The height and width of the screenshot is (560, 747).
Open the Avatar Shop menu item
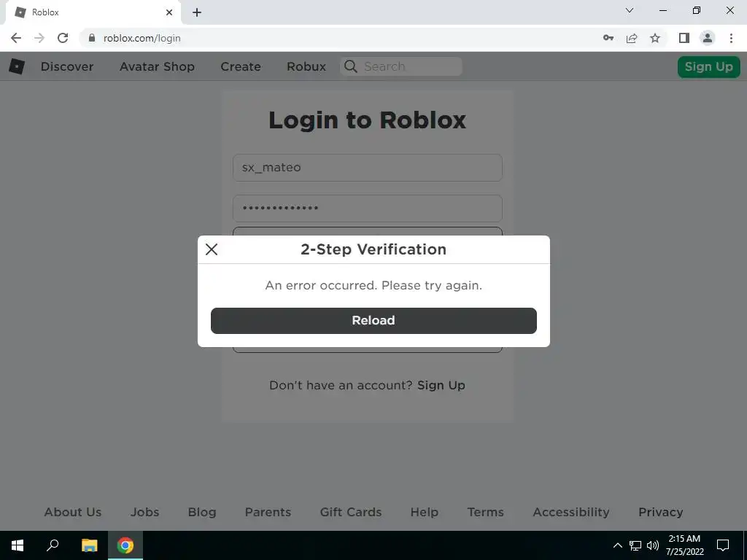[158, 66]
